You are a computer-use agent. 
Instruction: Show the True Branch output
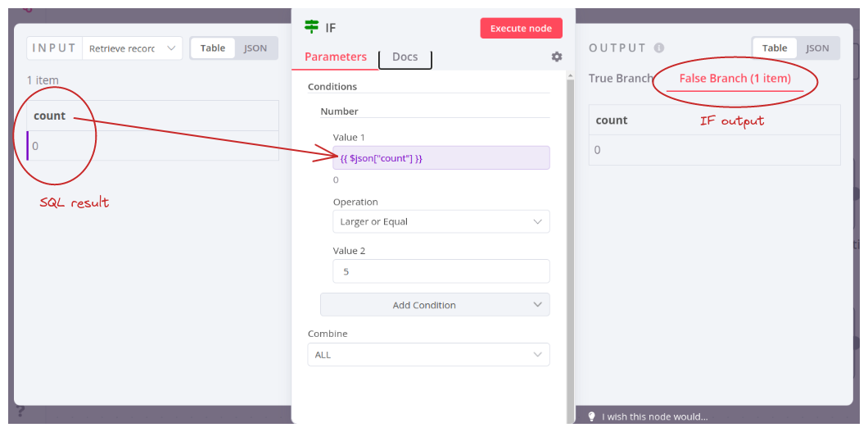[621, 78]
